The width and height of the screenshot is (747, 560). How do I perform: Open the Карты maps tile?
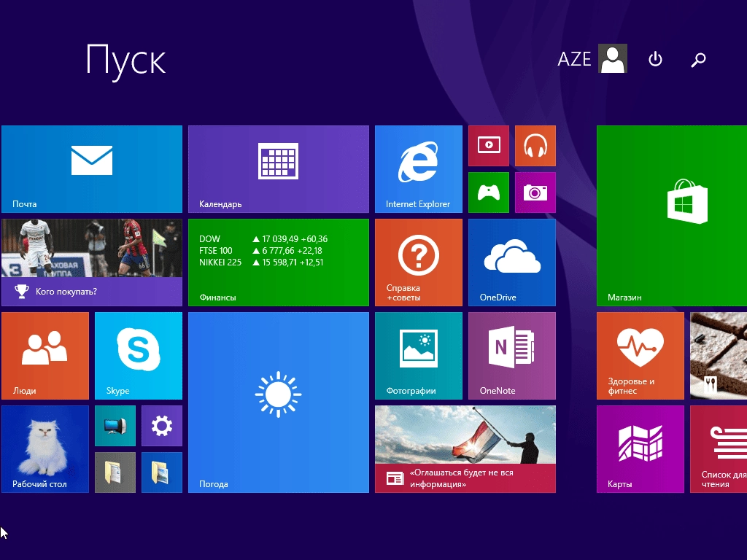[640, 449]
